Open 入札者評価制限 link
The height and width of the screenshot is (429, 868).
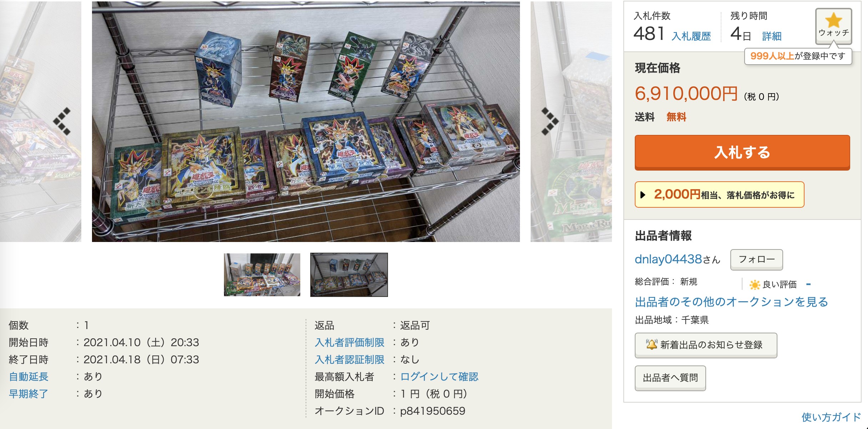point(349,342)
